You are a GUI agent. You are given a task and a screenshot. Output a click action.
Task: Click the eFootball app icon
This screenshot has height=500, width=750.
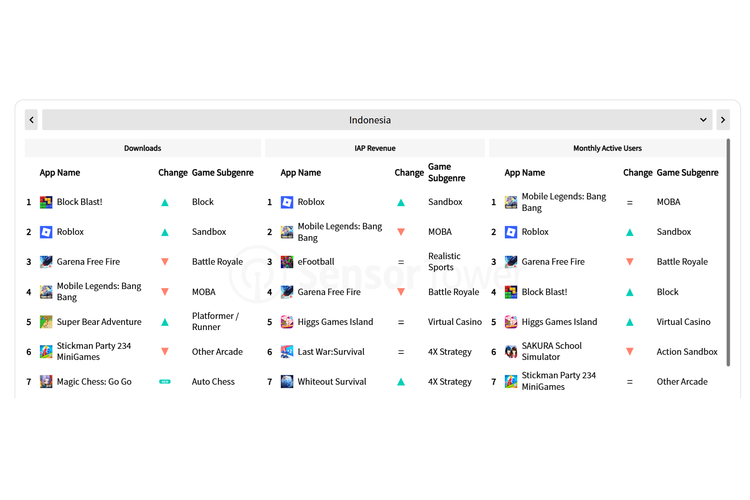click(287, 262)
